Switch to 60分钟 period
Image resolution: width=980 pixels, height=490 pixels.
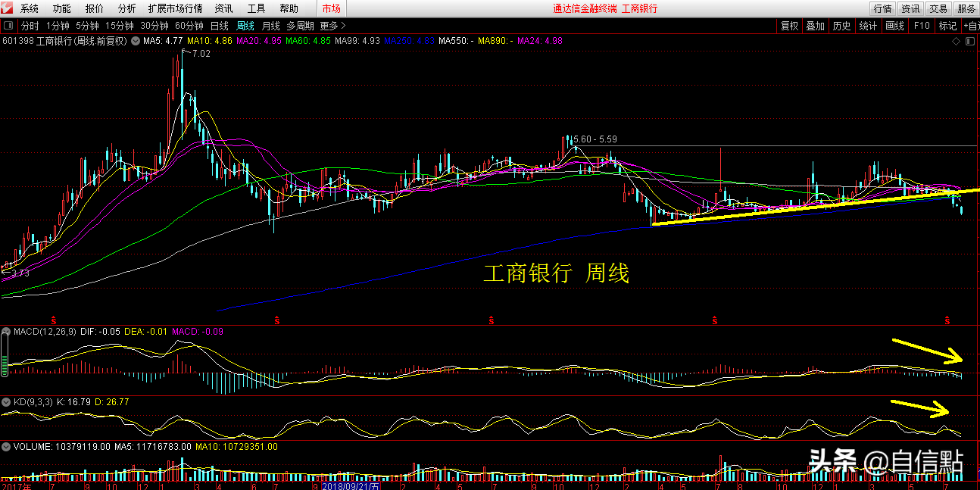point(189,26)
